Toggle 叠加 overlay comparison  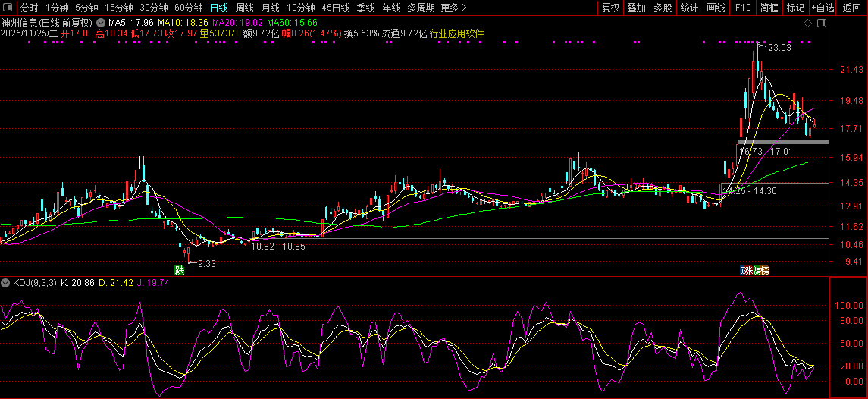(x=636, y=8)
